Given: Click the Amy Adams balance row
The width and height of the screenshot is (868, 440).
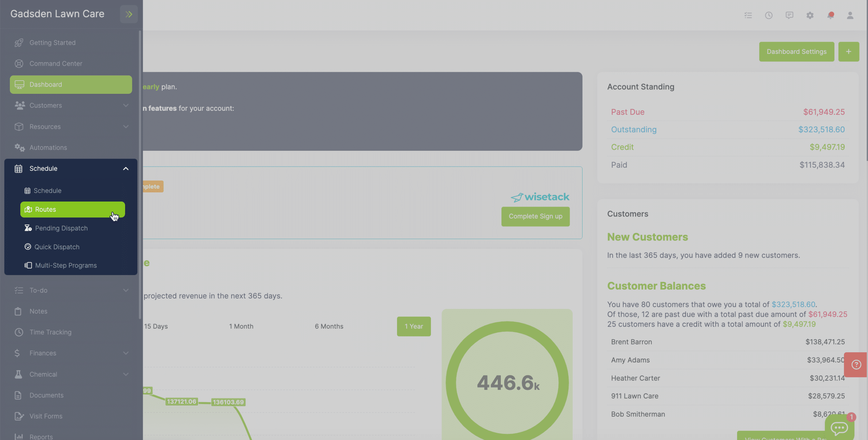Looking at the screenshot, I should 728,360.
